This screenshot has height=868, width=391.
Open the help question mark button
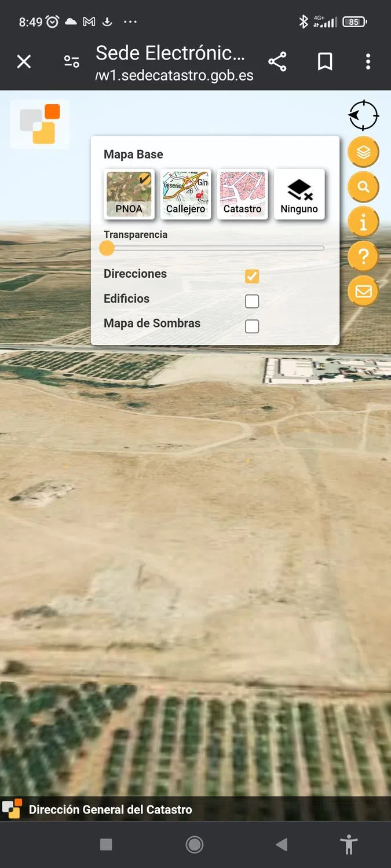pyautogui.click(x=363, y=256)
